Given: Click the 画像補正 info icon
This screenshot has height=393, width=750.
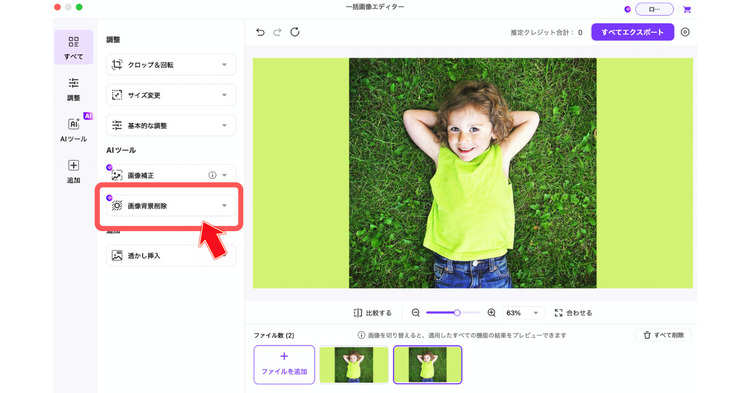Looking at the screenshot, I should click(212, 175).
